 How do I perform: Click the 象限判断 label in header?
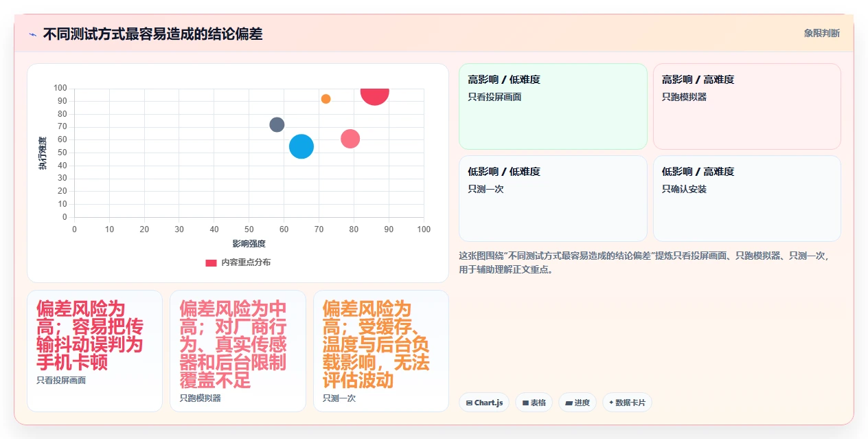tap(822, 33)
